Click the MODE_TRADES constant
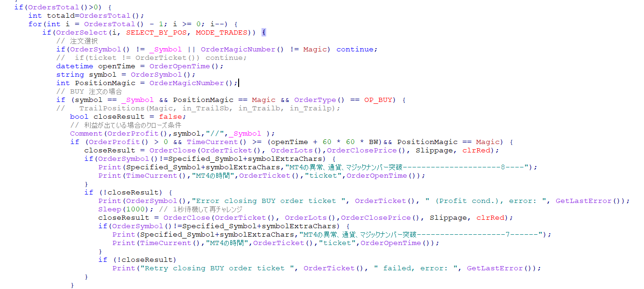644x289 pixels. click(x=221, y=32)
